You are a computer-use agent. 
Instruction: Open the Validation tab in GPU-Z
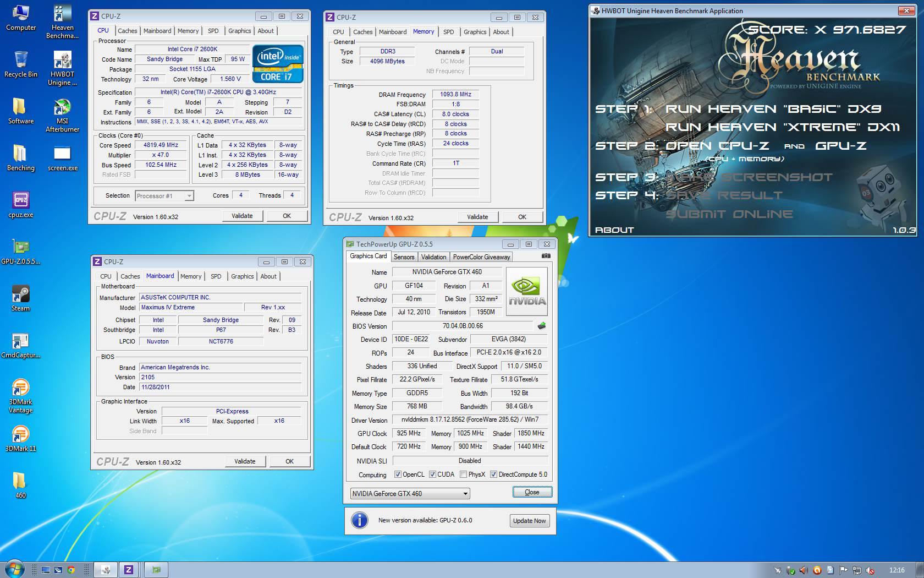433,257
